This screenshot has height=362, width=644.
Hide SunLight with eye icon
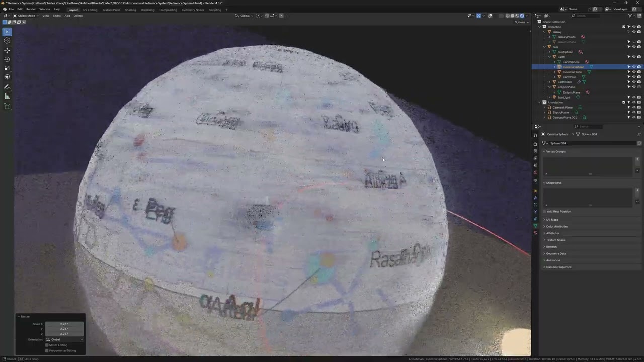click(x=634, y=97)
